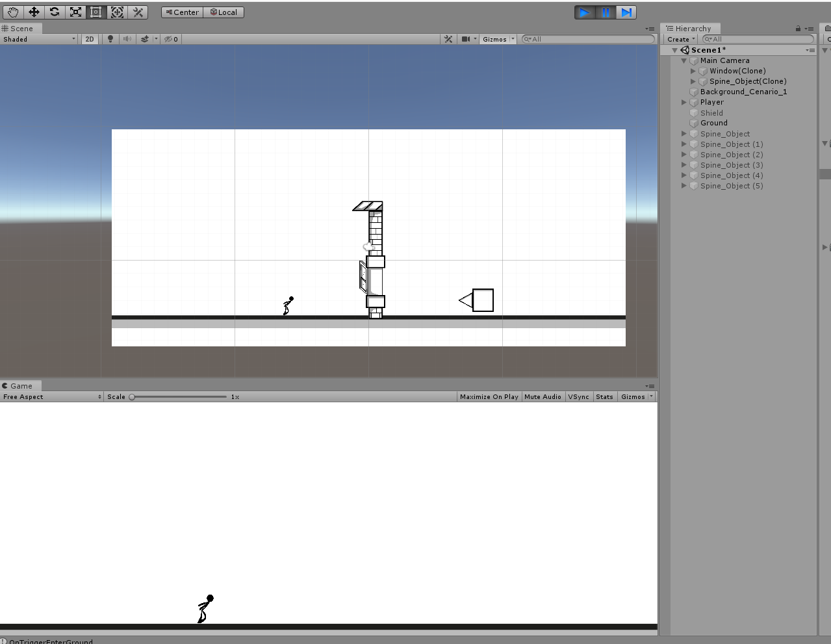Expand the Player object in Hierarchy

684,102
